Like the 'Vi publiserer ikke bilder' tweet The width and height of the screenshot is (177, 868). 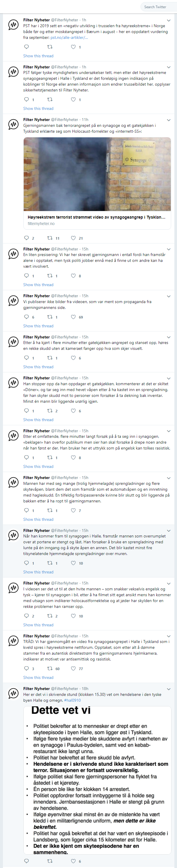(x=73, y=317)
